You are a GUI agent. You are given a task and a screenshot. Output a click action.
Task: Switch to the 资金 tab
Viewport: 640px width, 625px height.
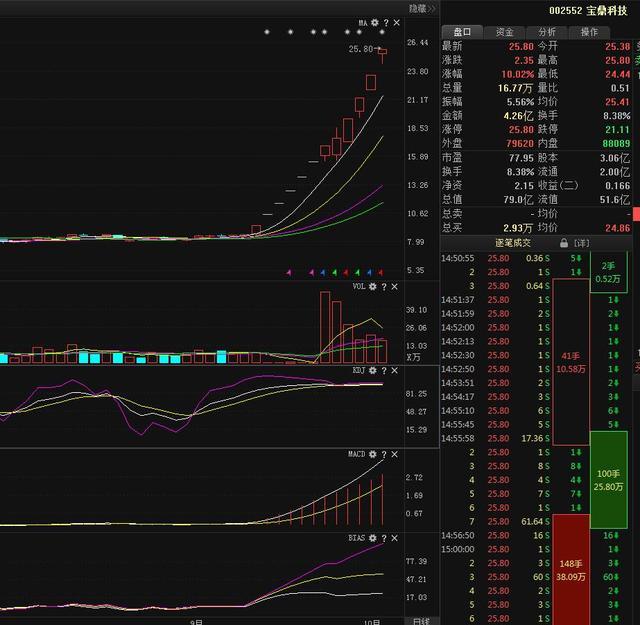tap(504, 32)
